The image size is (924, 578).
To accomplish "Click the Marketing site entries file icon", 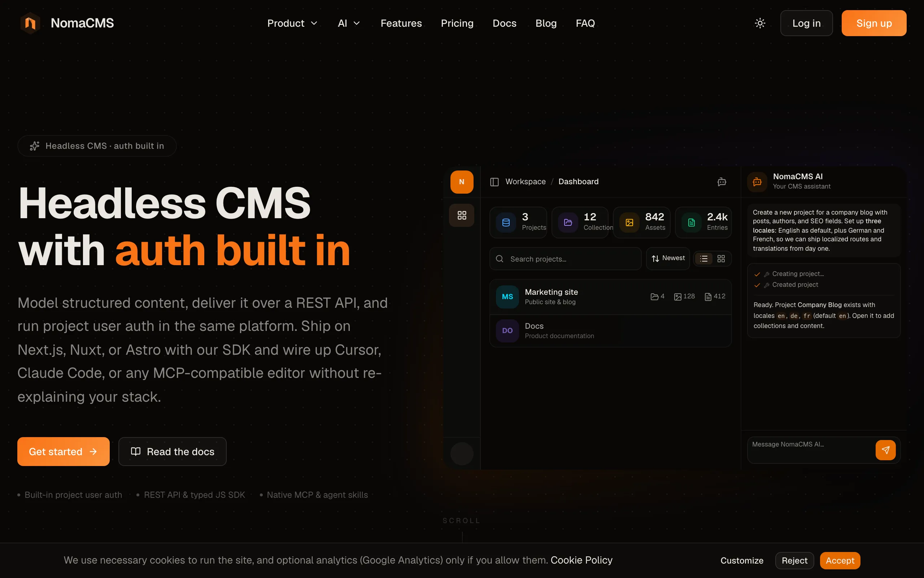I will (x=708, y=297).
